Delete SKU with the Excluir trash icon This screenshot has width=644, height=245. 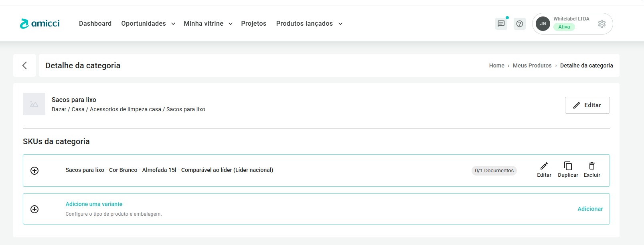(592, 170)
